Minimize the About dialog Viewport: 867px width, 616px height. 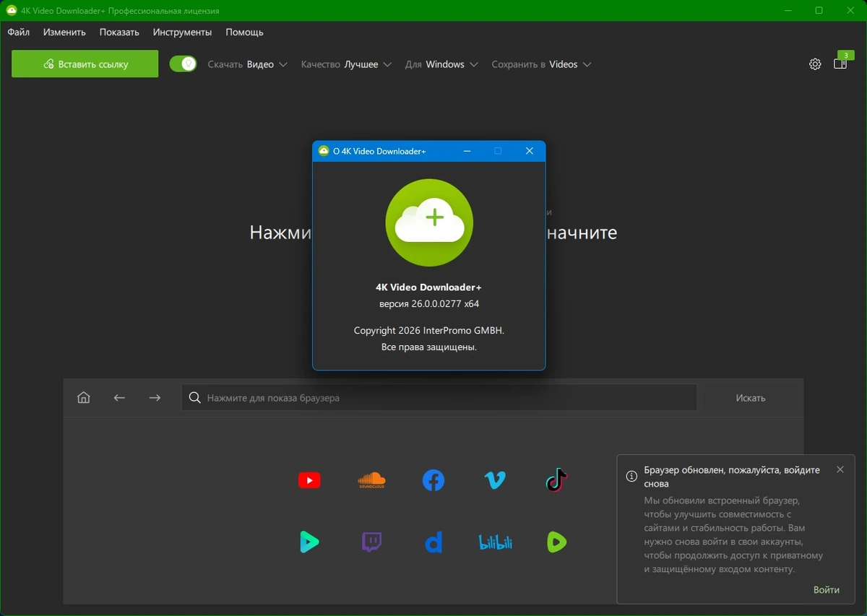click(467, 151)
